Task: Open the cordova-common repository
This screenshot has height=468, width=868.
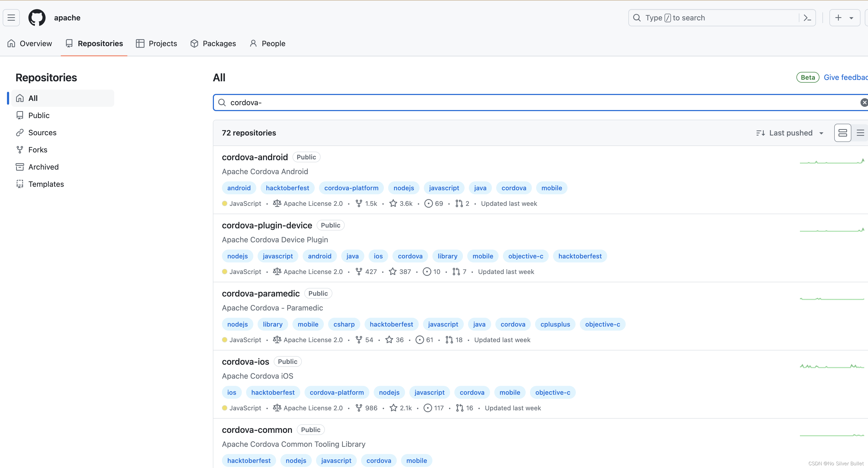Action: 257,430
